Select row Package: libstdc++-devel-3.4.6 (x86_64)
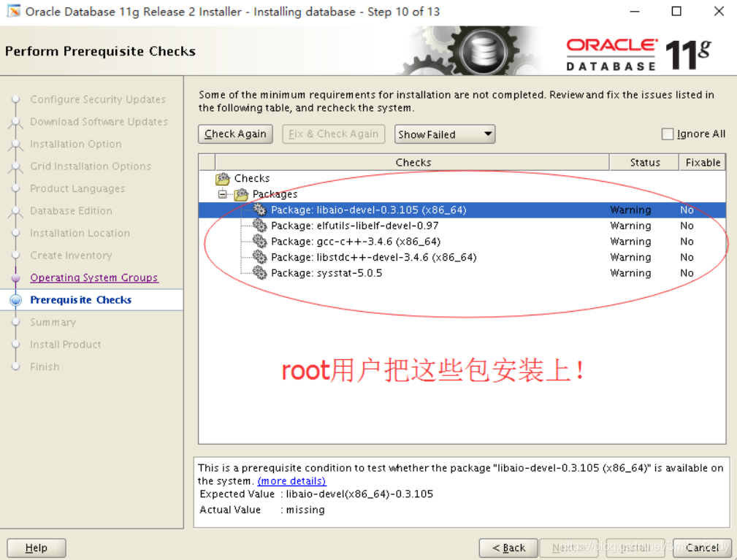The height and width of the screenshot is (560, 737). pyautogui.click(x=462, y=257)
